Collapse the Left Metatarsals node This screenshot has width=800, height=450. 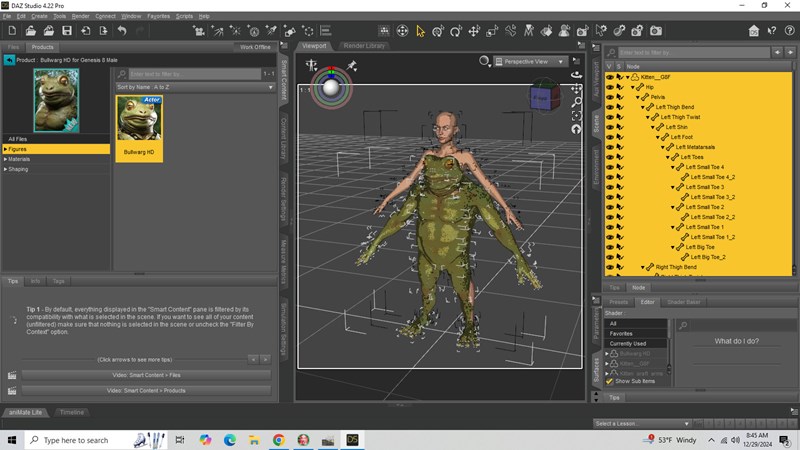click(663, 147)
